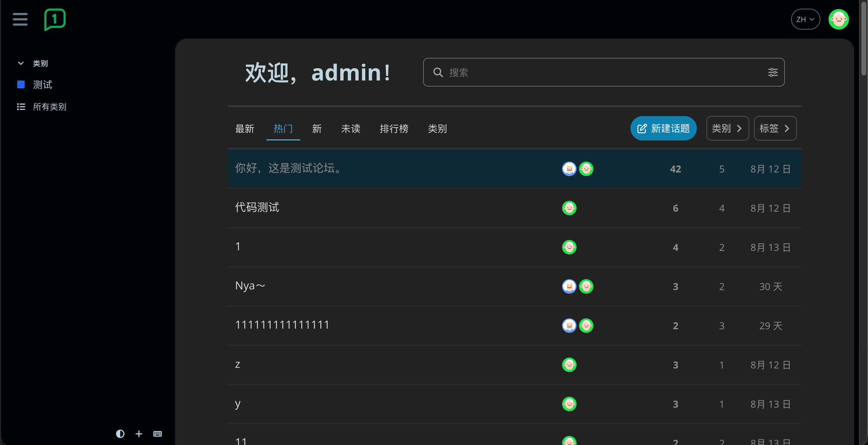Screen dimensions: 868x445
Task: Click the blue avatar on Nya～ topic
Action: (x=569, y=286)
